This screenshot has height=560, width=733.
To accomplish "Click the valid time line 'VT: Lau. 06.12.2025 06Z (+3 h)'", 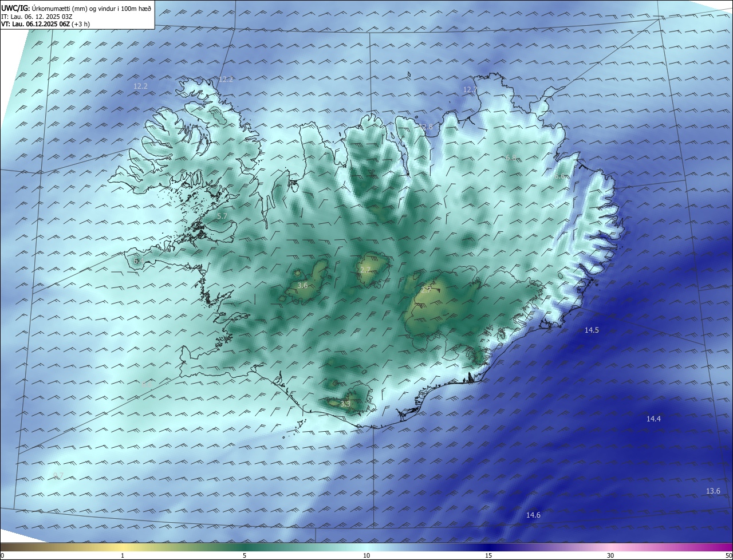I will (46, 24).
